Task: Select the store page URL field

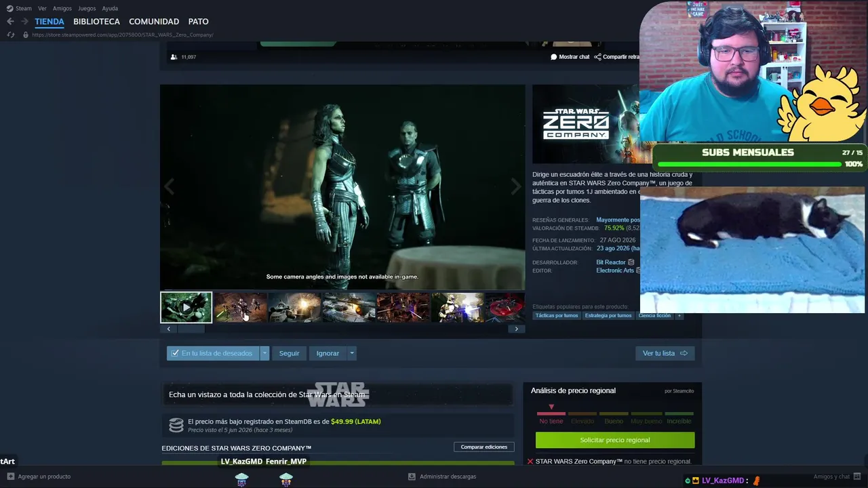Action: point(123,35)
